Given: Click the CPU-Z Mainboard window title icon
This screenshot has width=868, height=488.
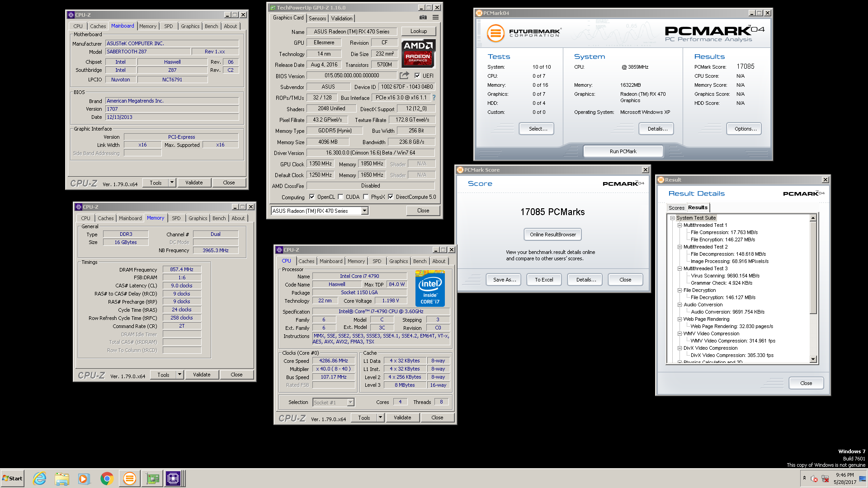Looking at the screenshot, I should coord(71,15).
